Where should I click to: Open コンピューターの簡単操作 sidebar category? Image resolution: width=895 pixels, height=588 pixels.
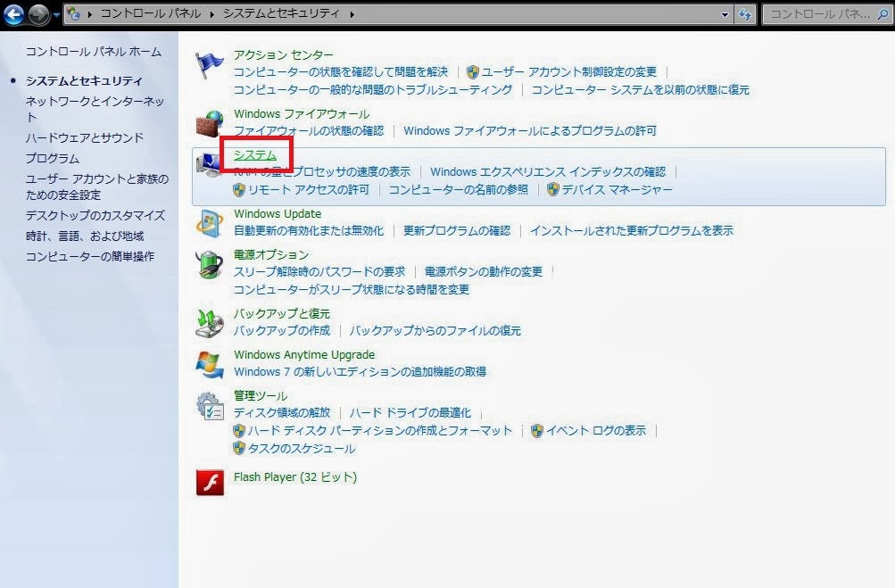pos(90,256)
